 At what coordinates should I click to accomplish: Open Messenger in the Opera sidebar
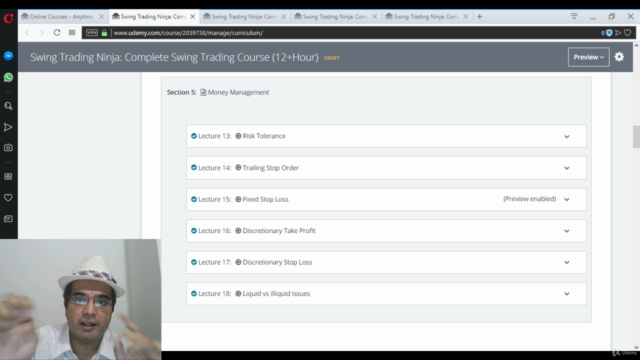[8, 56]
